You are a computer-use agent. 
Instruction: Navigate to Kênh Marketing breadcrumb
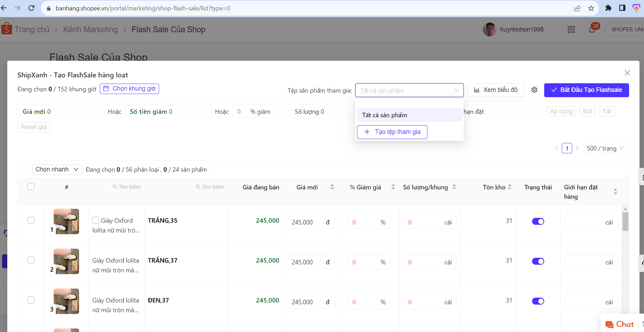(90, 29)
